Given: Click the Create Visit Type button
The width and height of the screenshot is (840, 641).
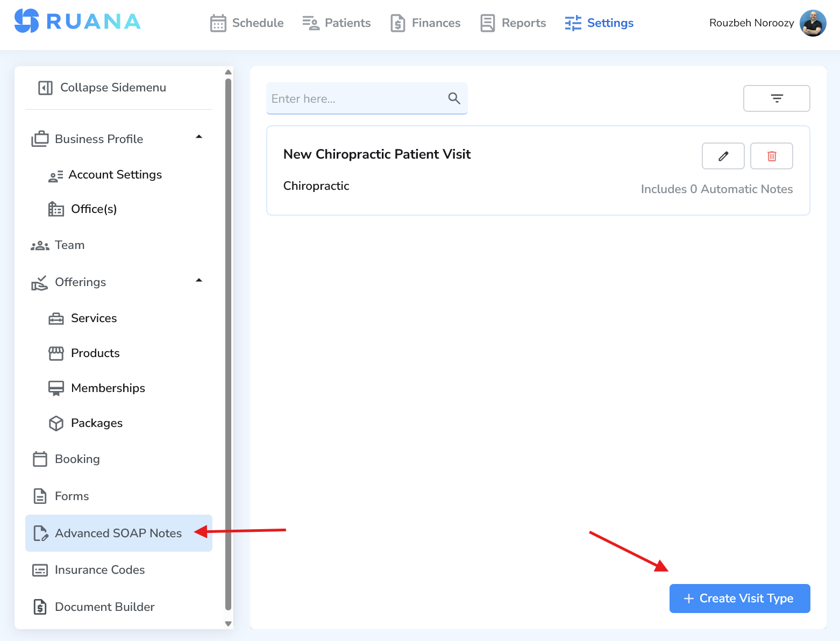Looking at the screenshot, I should [739, 598].
